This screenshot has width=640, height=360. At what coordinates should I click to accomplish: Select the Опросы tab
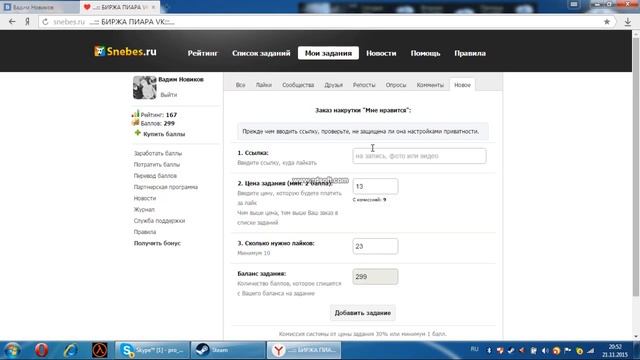click(x=396, y=85)
